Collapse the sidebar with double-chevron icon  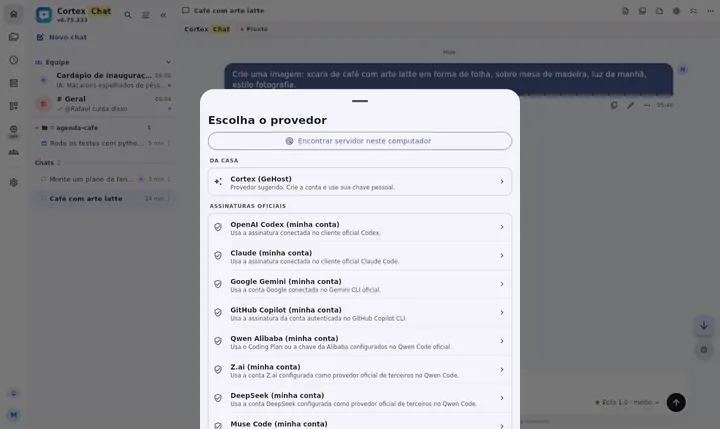click(x=163, y=15)
